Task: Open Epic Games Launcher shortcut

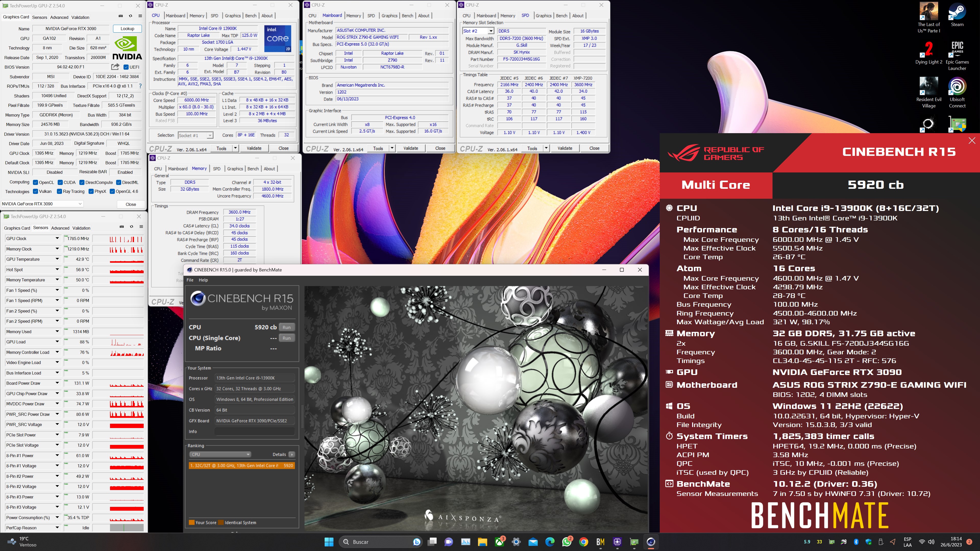Action: coord(957,56)
